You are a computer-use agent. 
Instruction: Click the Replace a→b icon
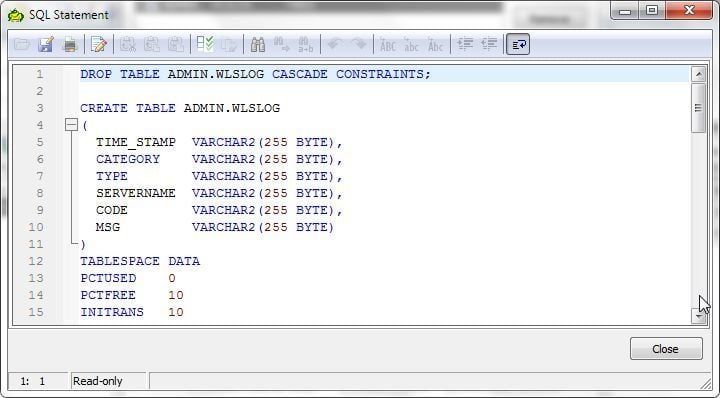pos(305,45)
